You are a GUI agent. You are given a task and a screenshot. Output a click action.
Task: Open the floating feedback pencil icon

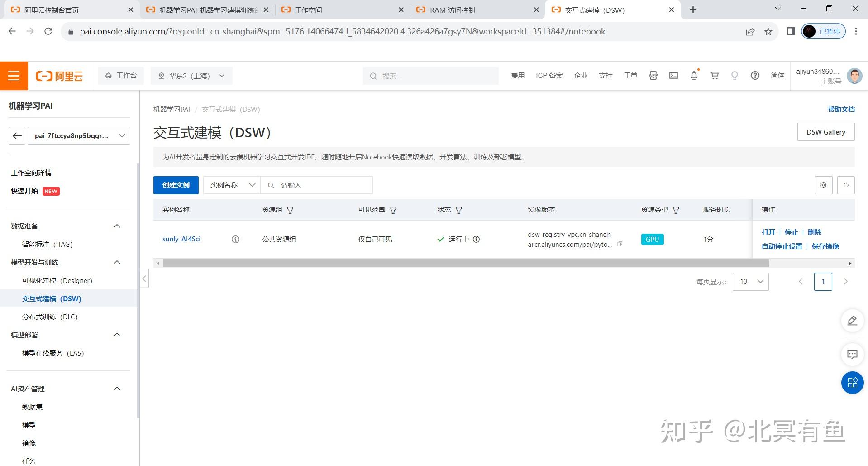tap(852, 320)
